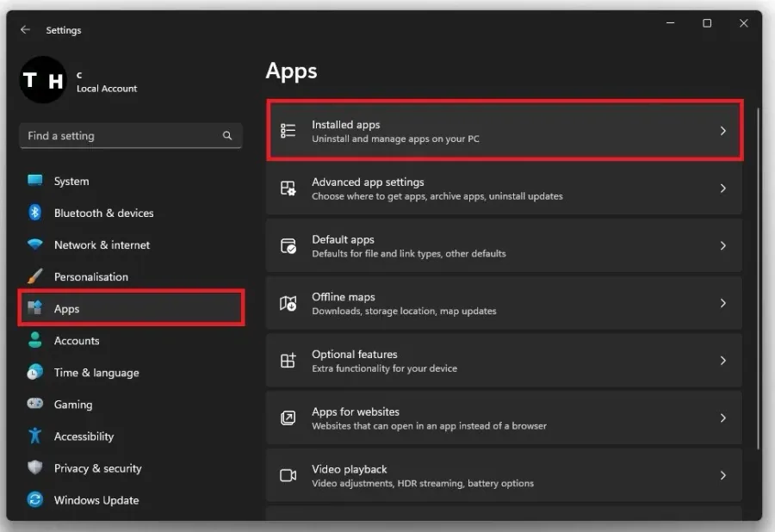
Task: Go to Accessibility settings
Action: [x=131, y=436]
